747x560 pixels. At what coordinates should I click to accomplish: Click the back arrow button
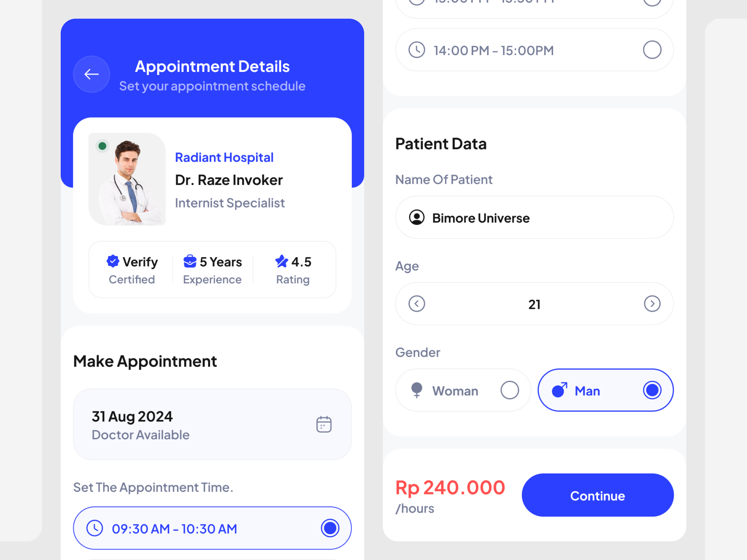[92, 74]
